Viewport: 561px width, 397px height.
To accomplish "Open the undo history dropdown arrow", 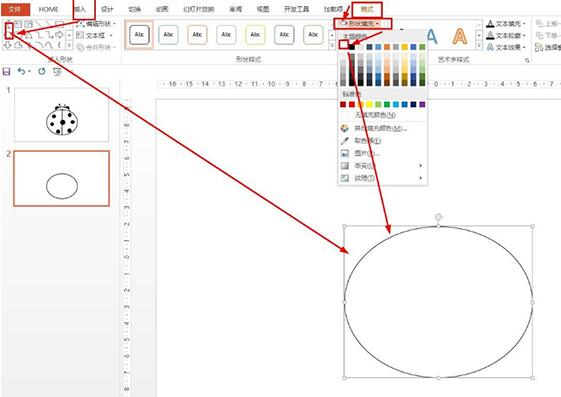I will coord(29,72).
